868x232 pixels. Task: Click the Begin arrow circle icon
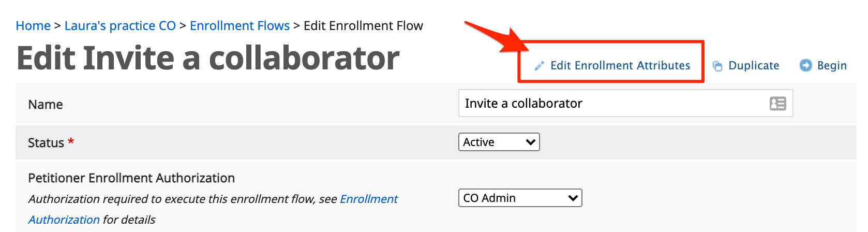[805, 65]
